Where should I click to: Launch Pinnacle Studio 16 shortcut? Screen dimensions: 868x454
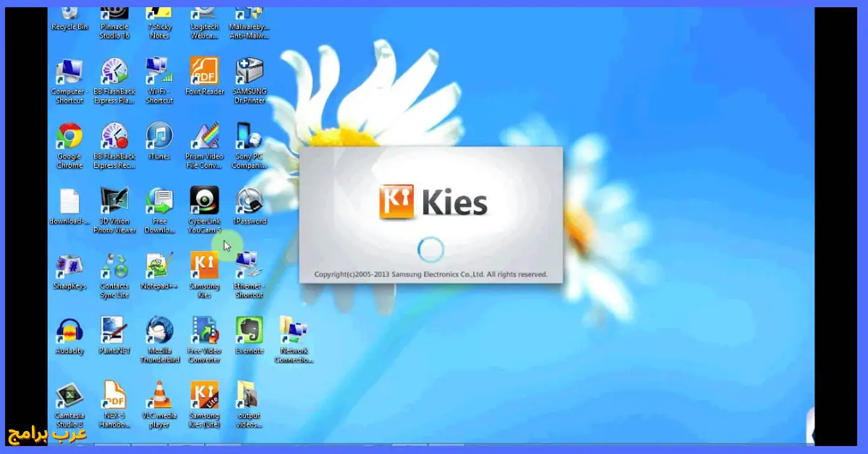(114, 22)
